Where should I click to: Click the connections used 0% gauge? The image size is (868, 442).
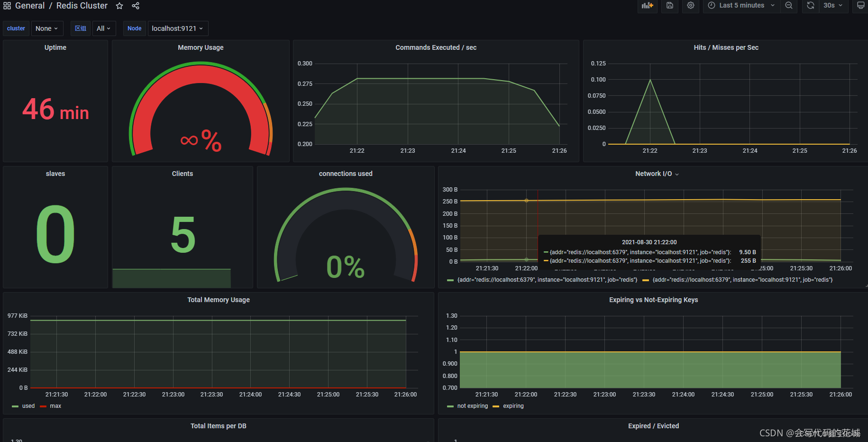346,235
